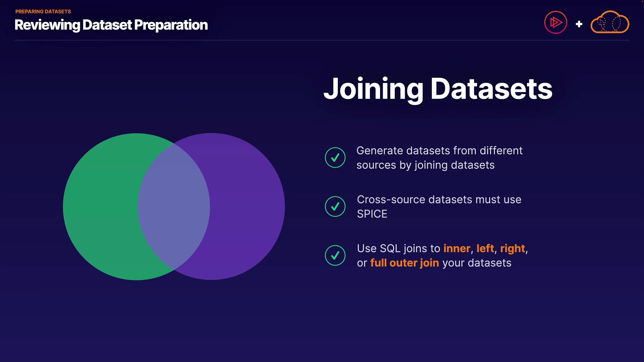Click the "your datasets" text in the last bullet
Image resolution: width=644 pixels, height=362 pixels.
[x=477, y=263]
